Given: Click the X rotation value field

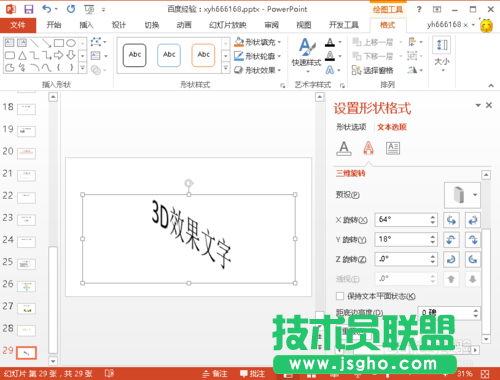Looking at the screenshot, I should (x=402, y=220).
